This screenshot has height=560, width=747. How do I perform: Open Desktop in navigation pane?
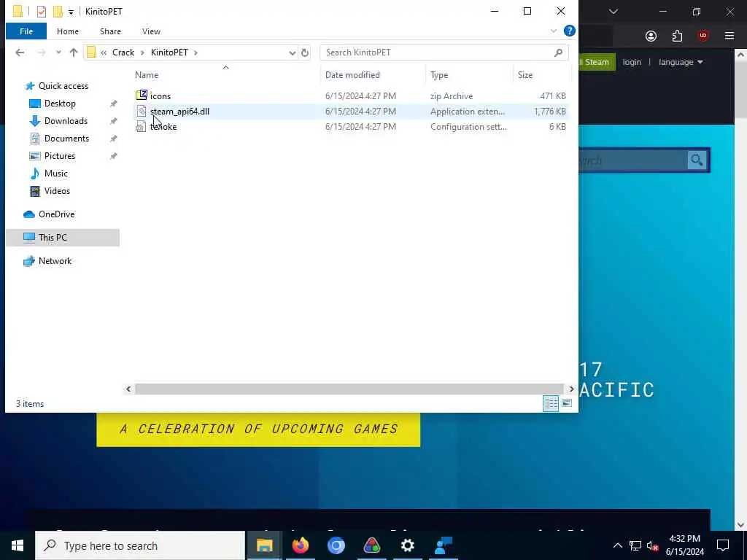tap(60, 104)
